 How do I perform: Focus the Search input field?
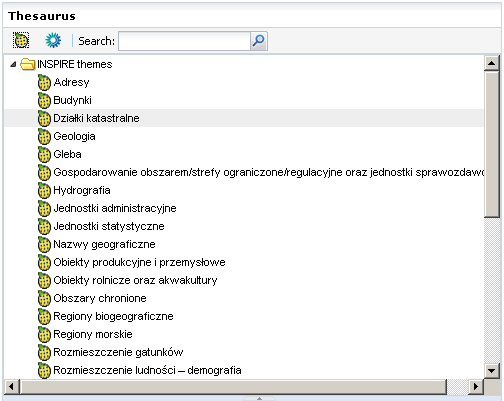(x=184, y=41)
